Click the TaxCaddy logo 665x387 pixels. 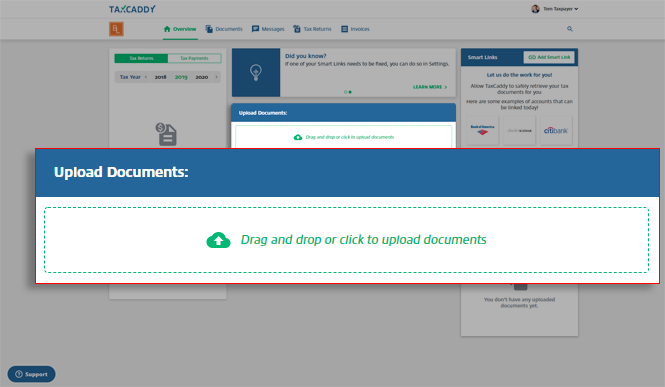point(132,9)
